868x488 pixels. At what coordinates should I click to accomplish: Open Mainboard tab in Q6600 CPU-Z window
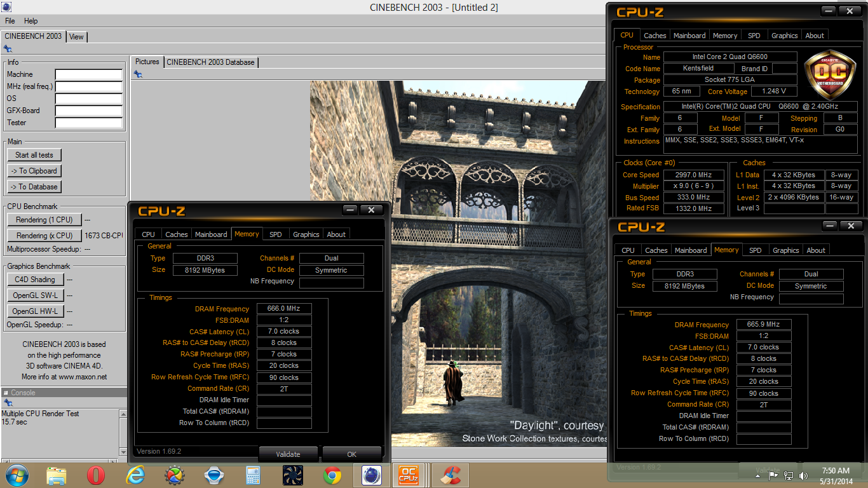pos(689,36)
